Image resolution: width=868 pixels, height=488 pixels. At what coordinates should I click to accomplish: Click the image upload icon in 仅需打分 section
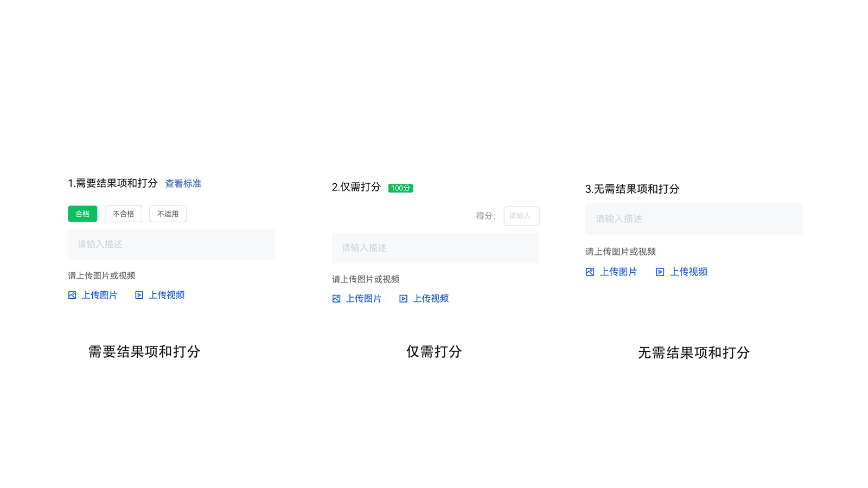point(336,298)
